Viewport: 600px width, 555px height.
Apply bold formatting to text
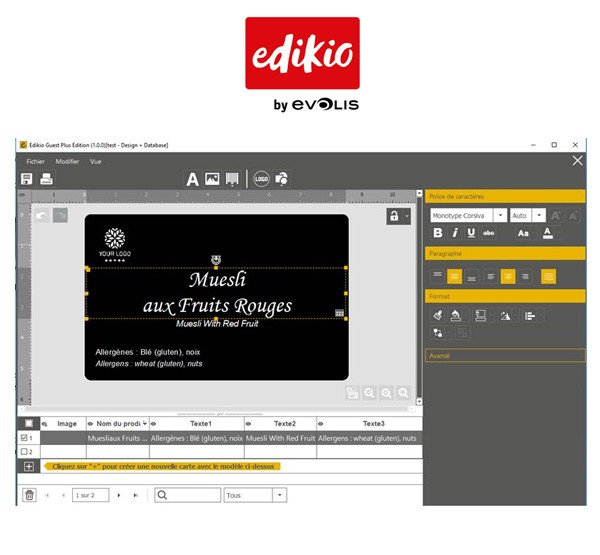(x=437, y=233)
